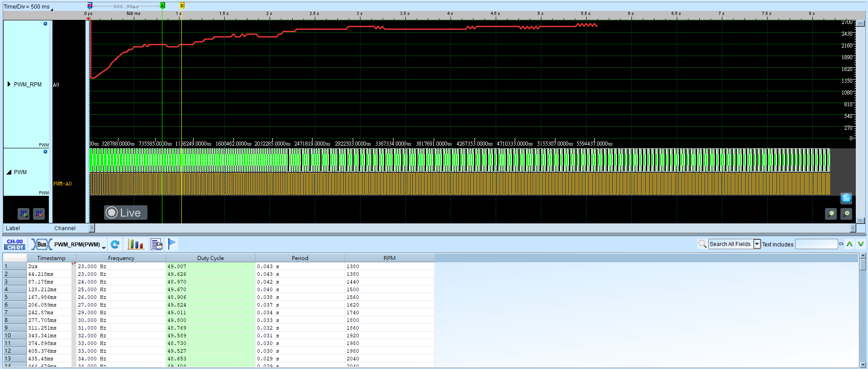Click the Channel column header
The height and width of the screenshot is (369, 868).
65,228
